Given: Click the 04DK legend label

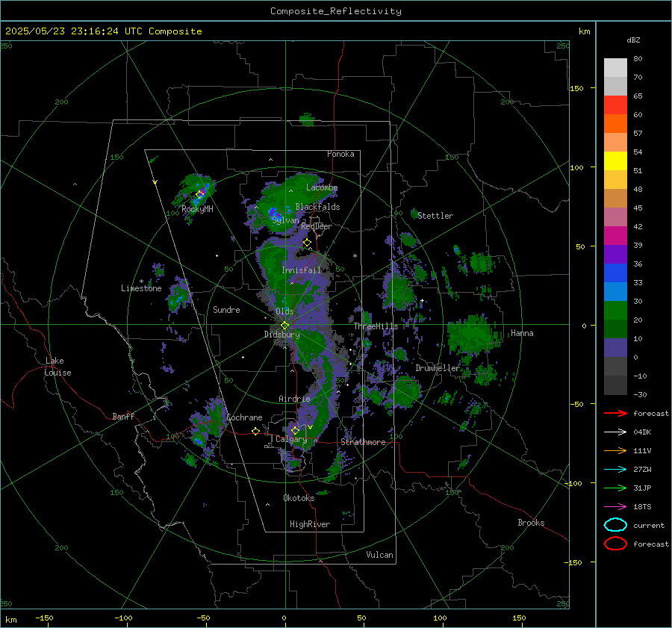Looking at the screenshot, I should (642, 432).
